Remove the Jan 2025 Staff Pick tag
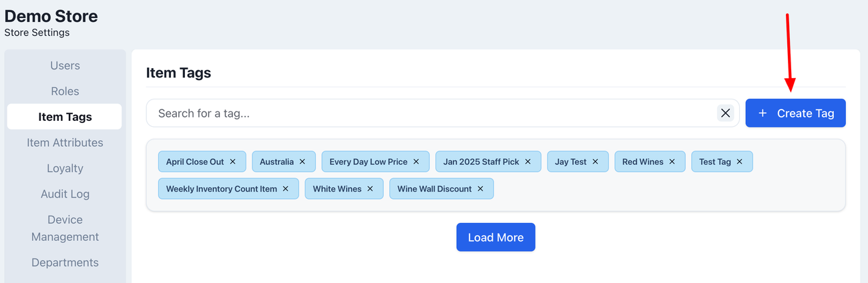Viewport: 868px width, 283px height. point(528,162)
